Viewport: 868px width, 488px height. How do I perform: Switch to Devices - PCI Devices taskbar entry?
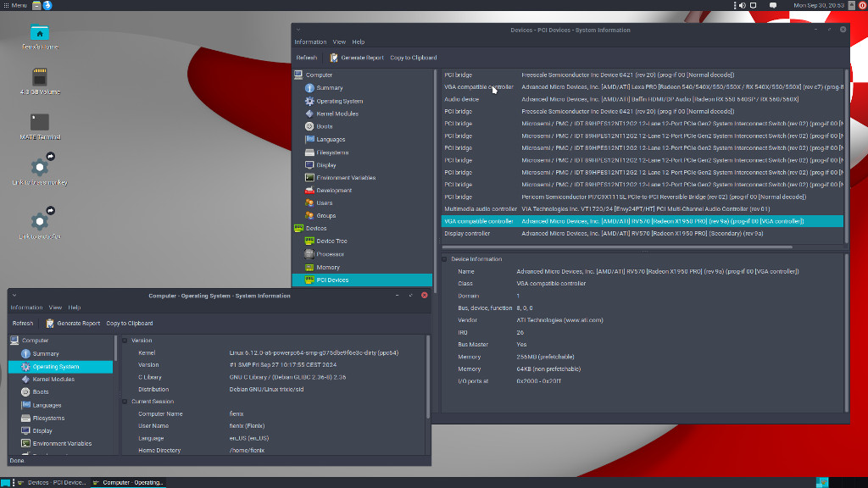coord(52,482)
